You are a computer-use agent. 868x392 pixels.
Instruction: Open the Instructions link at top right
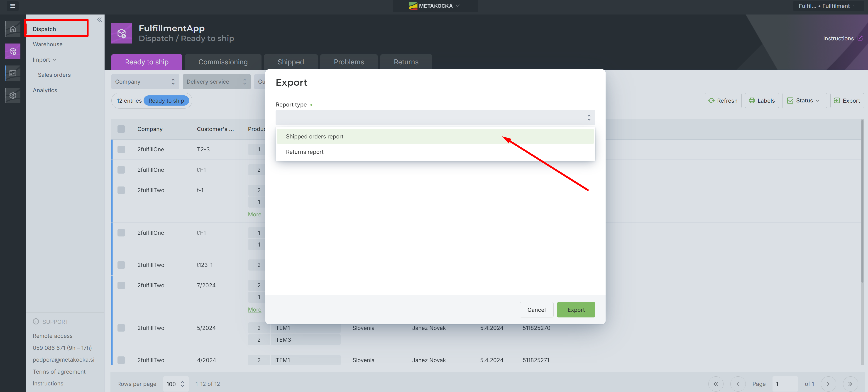coord(838,38)
